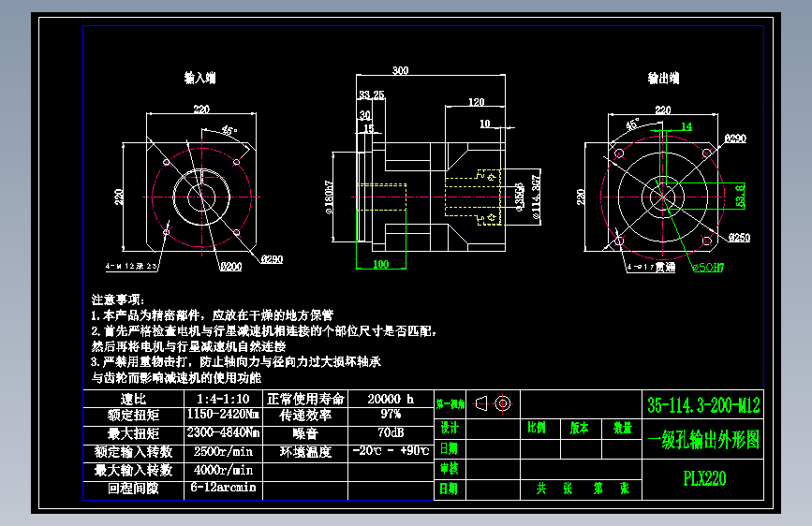812x526 pixels.
Task: Click the '20000 h' lifetime value
Action: pyautogui.click(x=391, y=399)
